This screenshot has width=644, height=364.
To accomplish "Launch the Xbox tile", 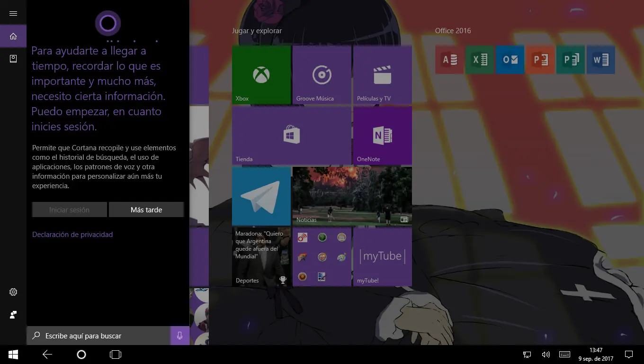I will [x=261, y=75].
